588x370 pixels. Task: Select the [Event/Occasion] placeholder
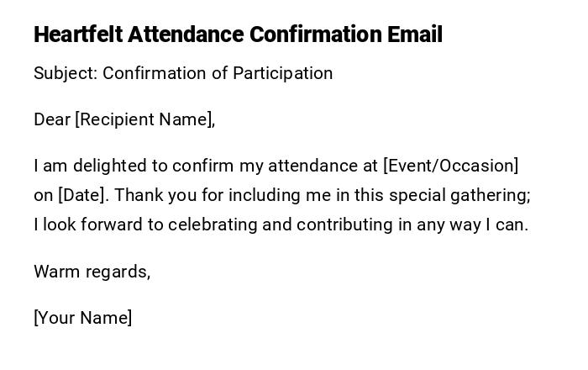[451, 166]
